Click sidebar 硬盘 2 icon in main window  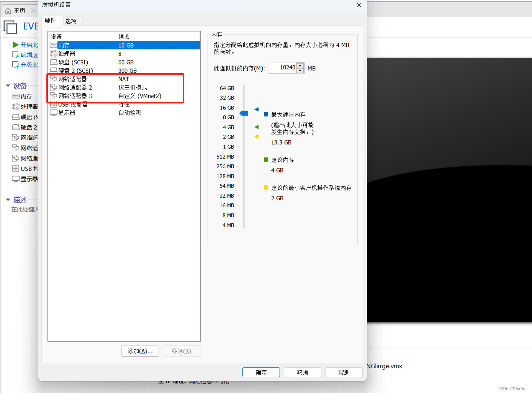(15, 127)
